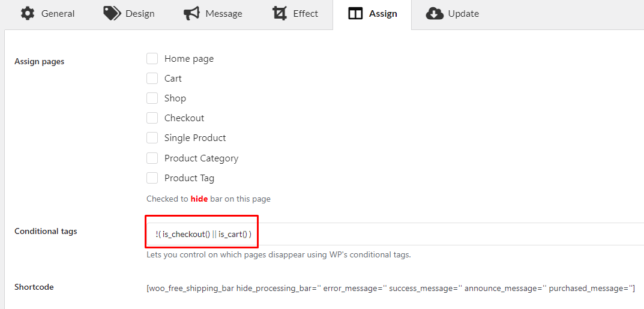Select the Single Product checkbox
Viewport: 644px width, 309px height.
point(152,138)
